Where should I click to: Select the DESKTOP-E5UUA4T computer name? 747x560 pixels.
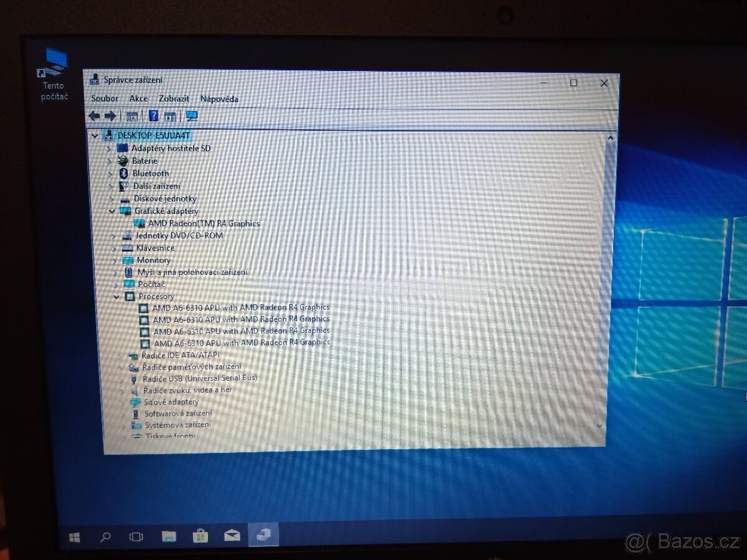[153, 135]
